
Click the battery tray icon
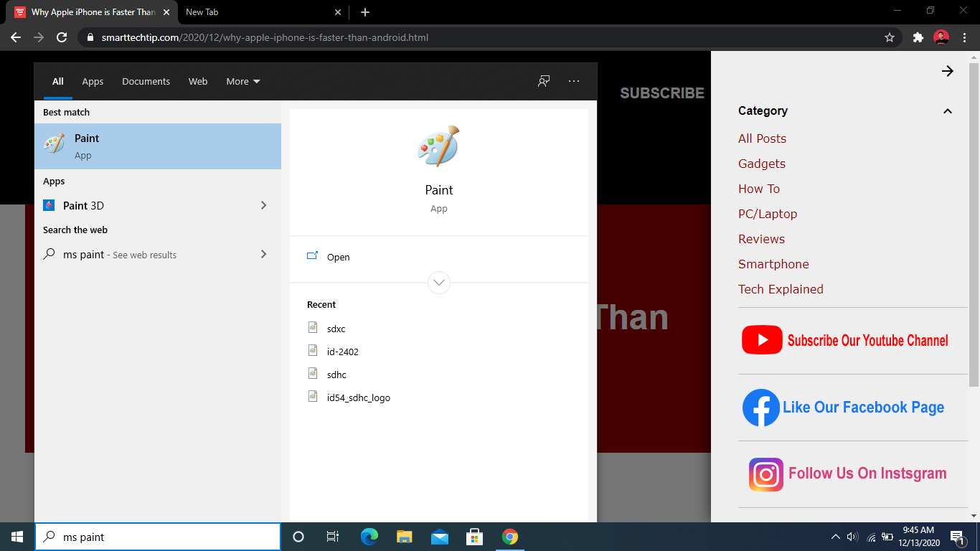coord(887,537)
